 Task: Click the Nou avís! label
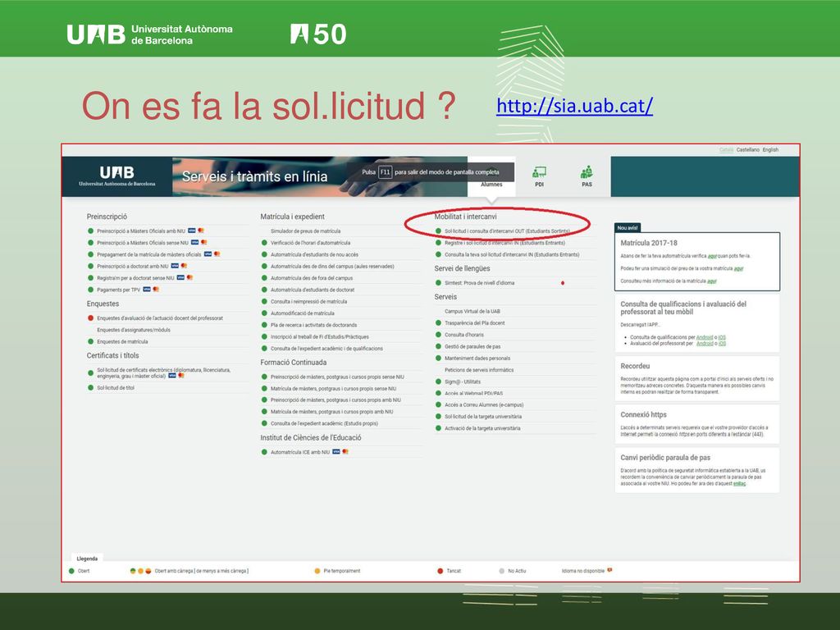(x=628, y=228)
